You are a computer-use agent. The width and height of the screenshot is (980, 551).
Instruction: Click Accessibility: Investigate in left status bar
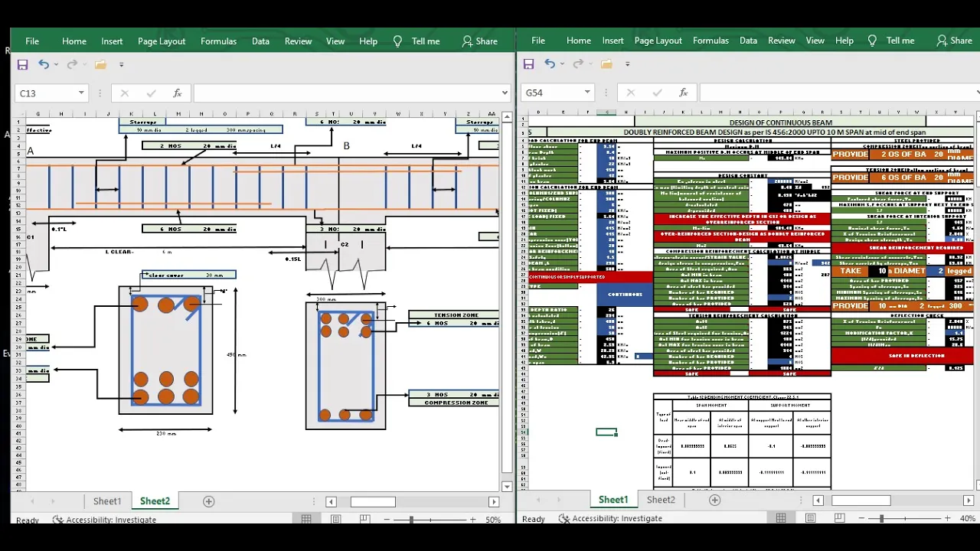click(x=104, y=520)
